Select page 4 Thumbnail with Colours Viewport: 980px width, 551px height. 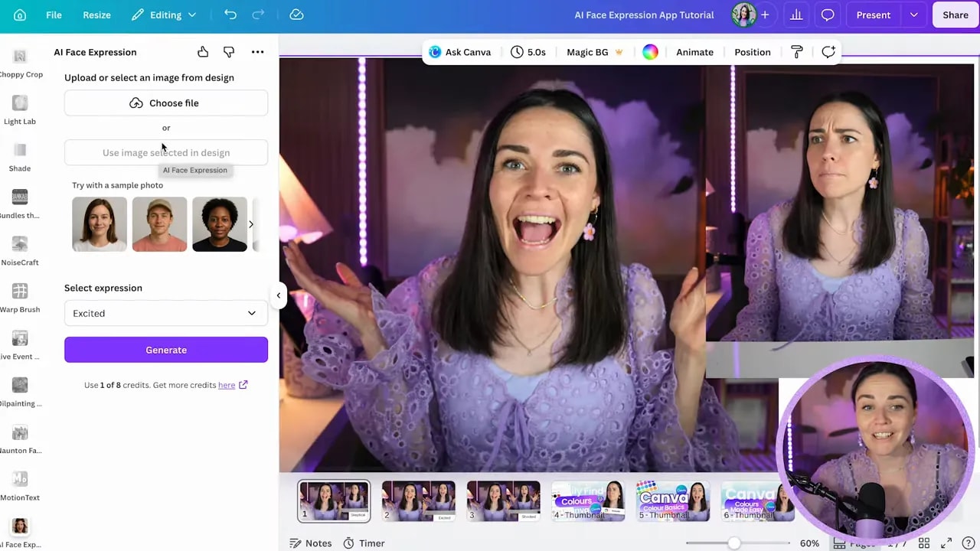point(588,501)
